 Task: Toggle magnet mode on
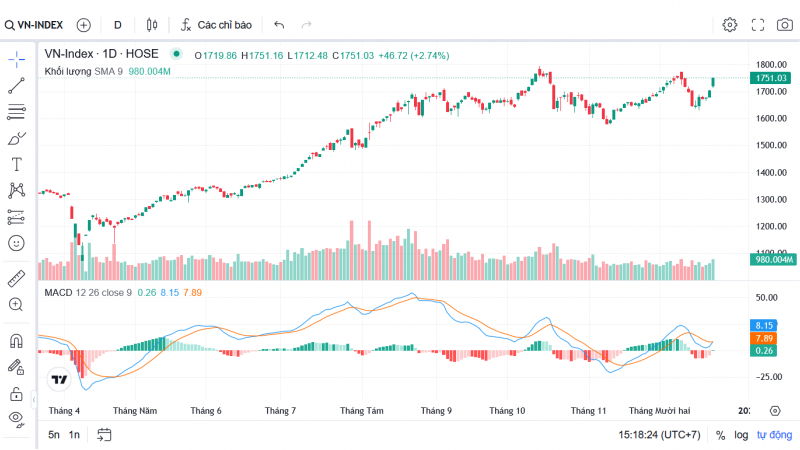[x=16, y=340]
